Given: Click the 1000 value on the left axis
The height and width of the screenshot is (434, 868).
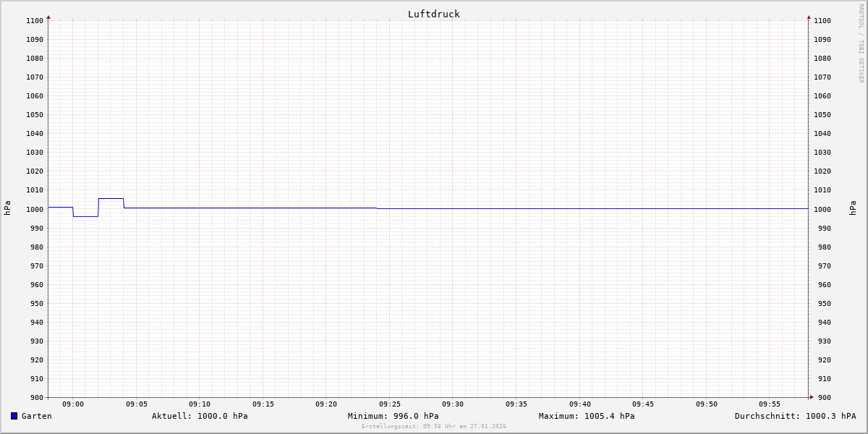Looking at the screenshot, I should point(35,210).
